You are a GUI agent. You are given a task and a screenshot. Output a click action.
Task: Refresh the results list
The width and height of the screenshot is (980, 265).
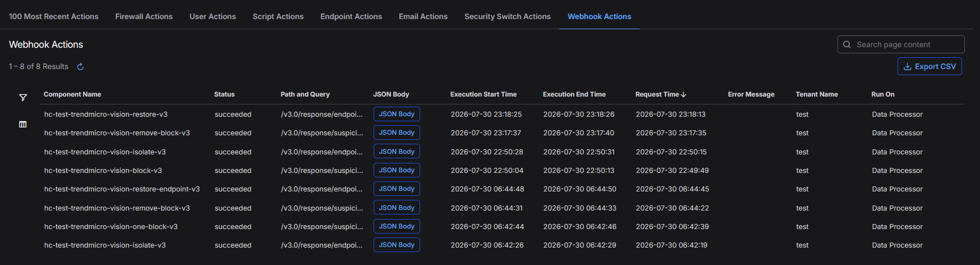[80, 67]
